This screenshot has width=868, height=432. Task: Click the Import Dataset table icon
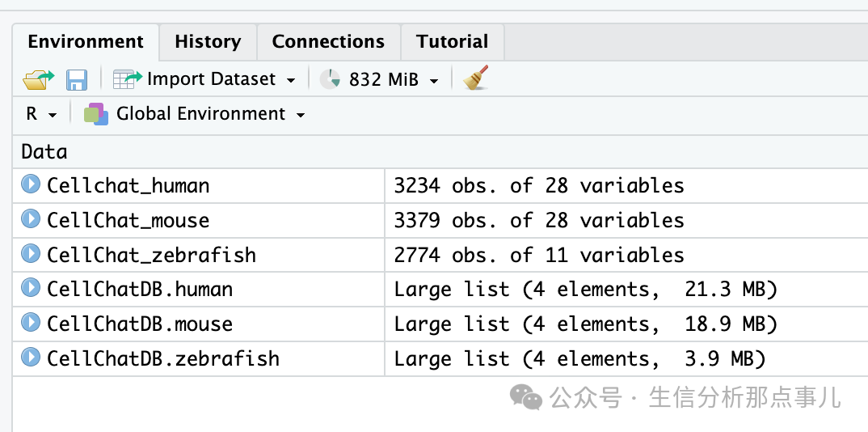click(x=128, y=79)
